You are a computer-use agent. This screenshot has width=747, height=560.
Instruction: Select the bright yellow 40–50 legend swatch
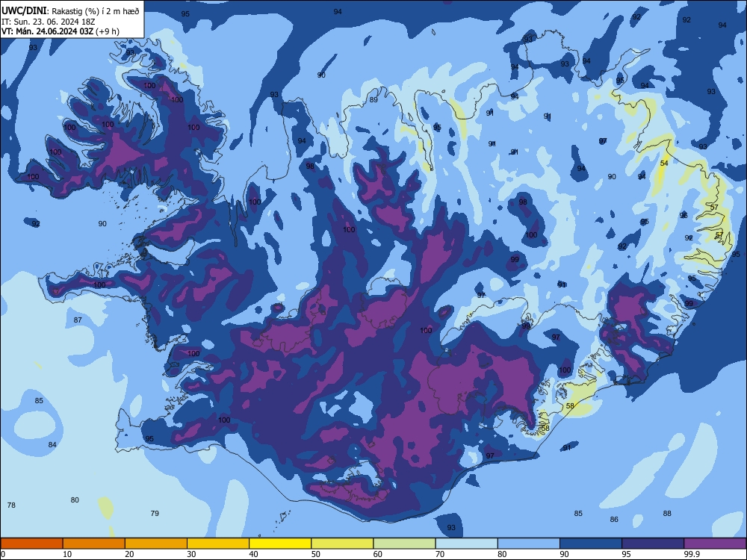point(280,544)
